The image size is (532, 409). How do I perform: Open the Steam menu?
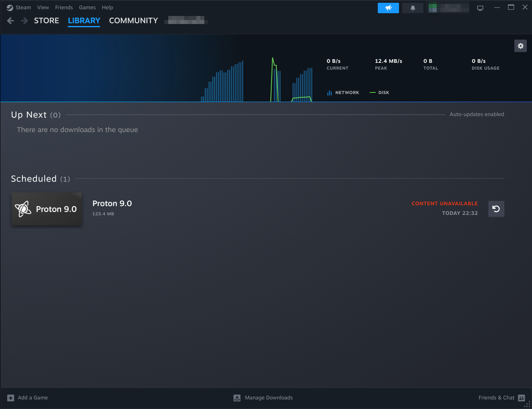point(23,8)
